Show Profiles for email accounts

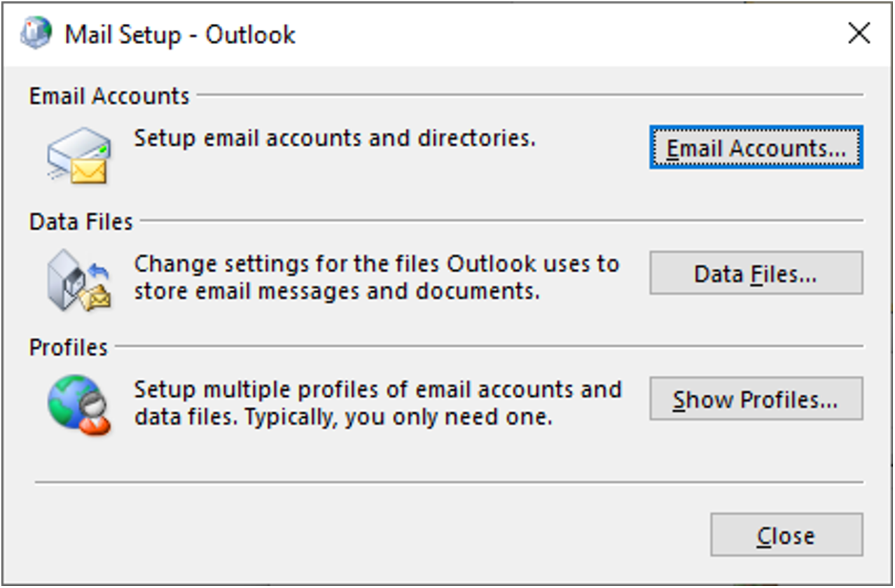pos(756,399)
